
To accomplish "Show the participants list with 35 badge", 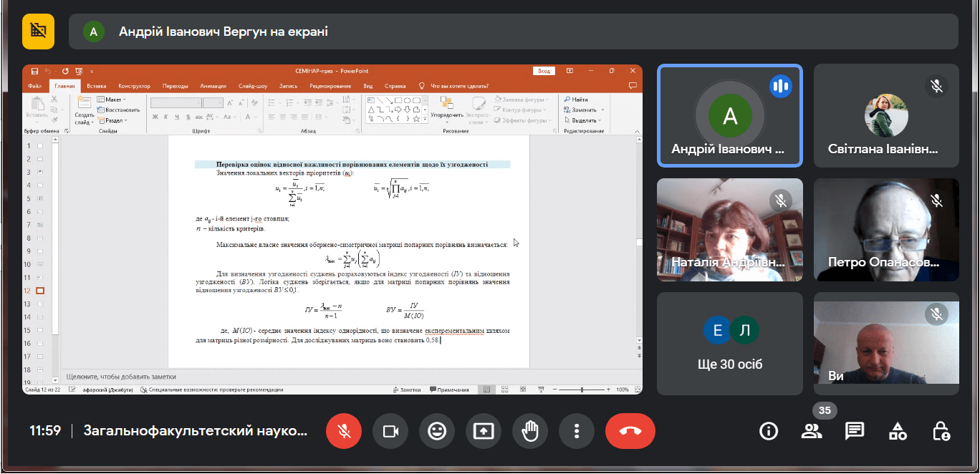I will 812,431.
